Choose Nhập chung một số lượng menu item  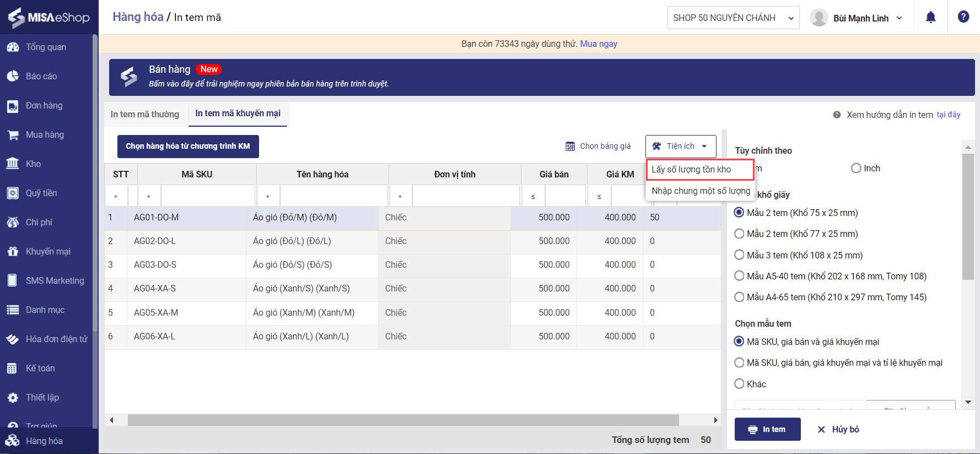click(x=701, y=191)
